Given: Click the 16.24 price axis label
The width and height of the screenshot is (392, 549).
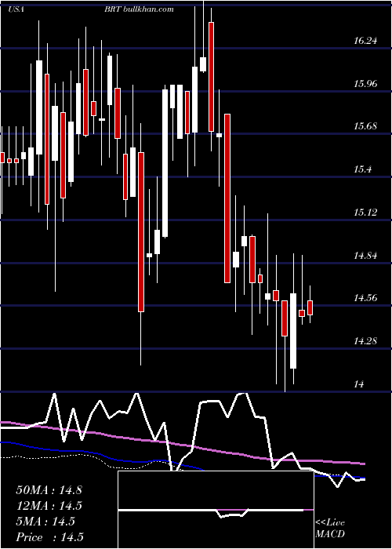Looking at the screenshot, I should (365, 41).
